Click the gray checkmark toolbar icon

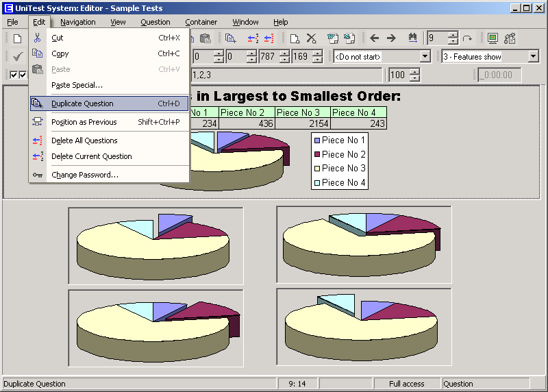[x=18, y=56]
